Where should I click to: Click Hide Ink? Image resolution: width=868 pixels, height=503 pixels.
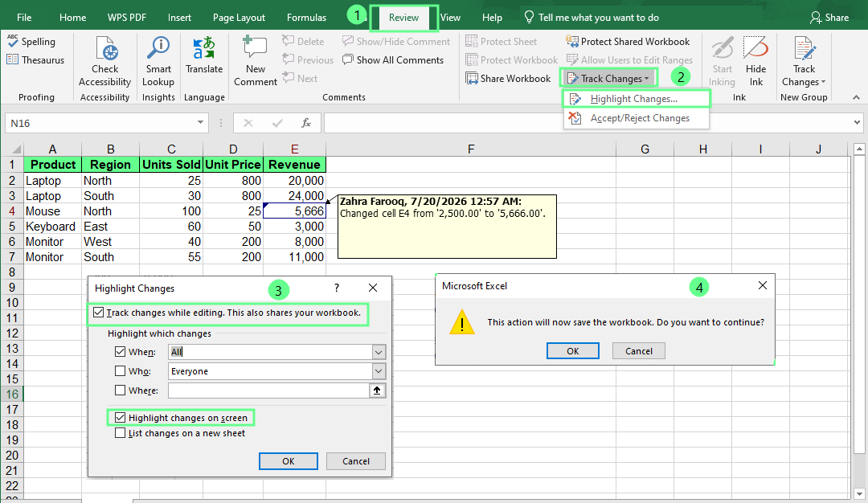[755, 61]
